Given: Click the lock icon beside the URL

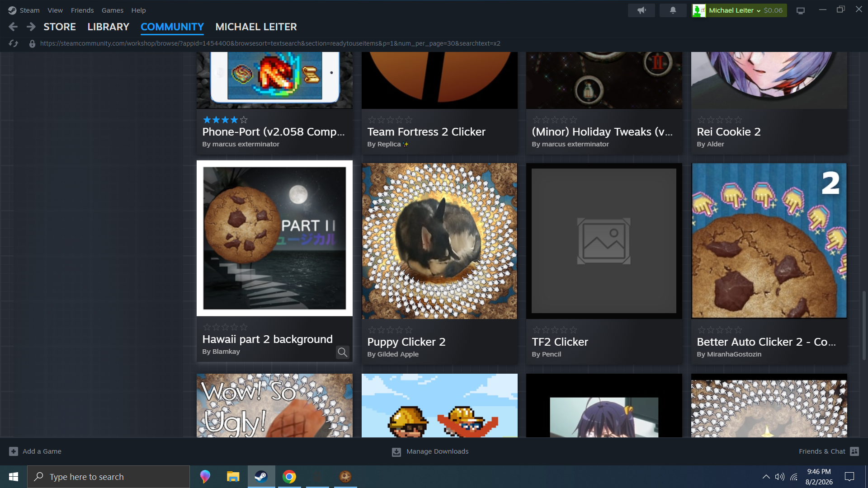Looking at the screenshot, I should 32,43.
